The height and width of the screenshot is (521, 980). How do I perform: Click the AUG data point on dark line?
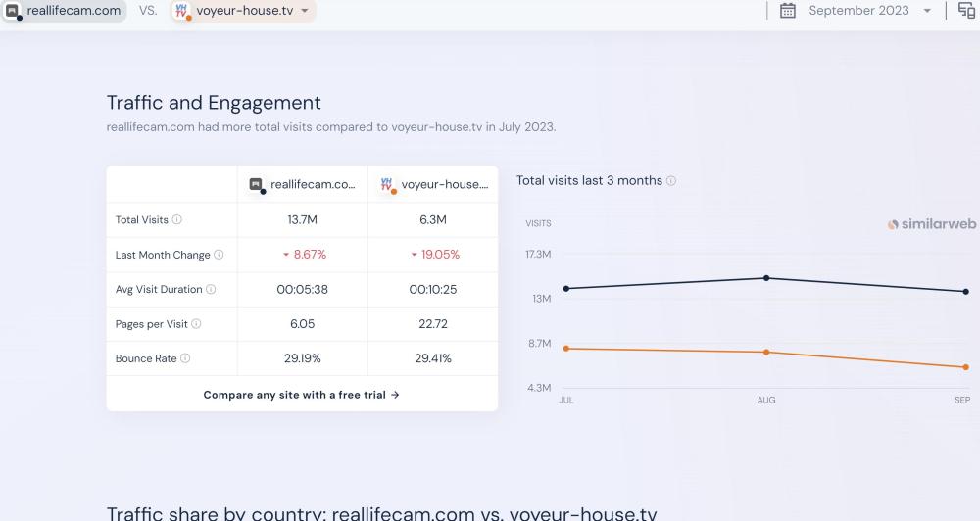pos(766,278)
